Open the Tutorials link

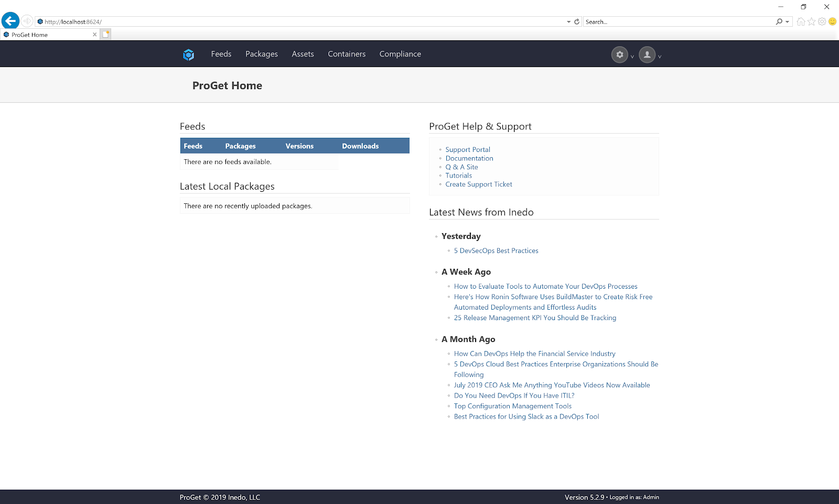coord(459,176)
